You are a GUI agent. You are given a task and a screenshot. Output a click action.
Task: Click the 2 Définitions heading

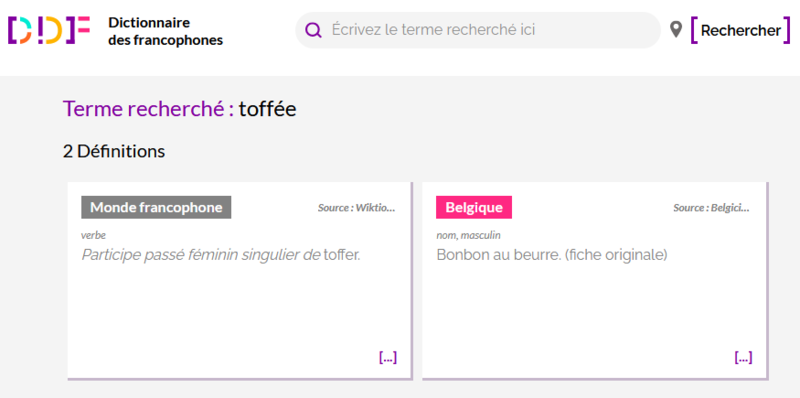tap(114, 152)
